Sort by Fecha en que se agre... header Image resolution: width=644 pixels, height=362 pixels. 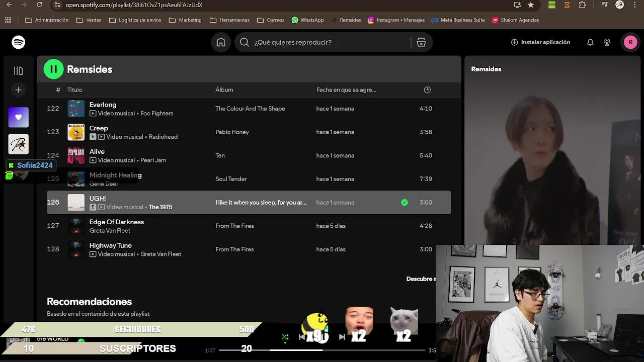tap(346, 90)
